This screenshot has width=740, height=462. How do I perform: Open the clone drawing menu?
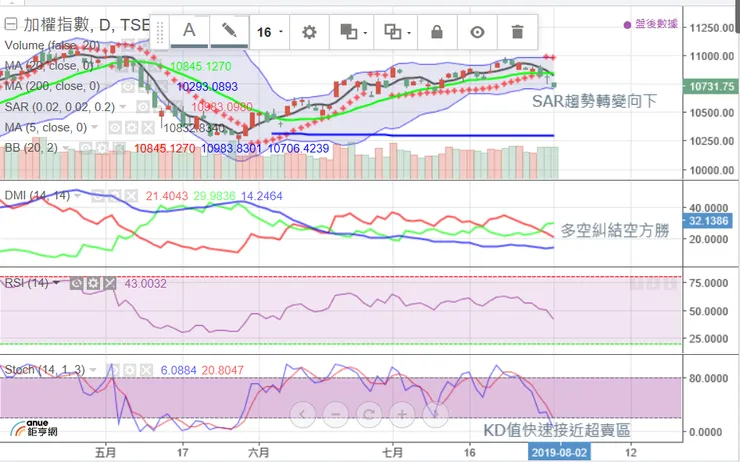(395, 32)
